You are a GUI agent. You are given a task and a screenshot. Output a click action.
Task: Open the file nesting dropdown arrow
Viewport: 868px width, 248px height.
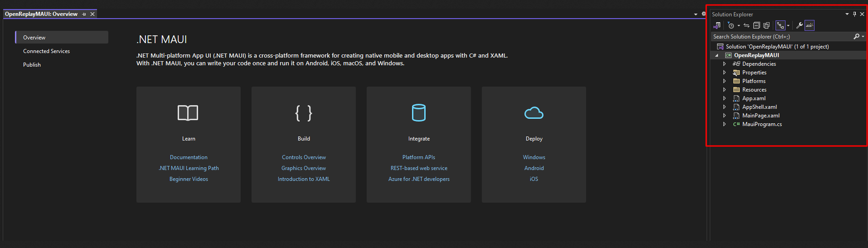(788, 25)
